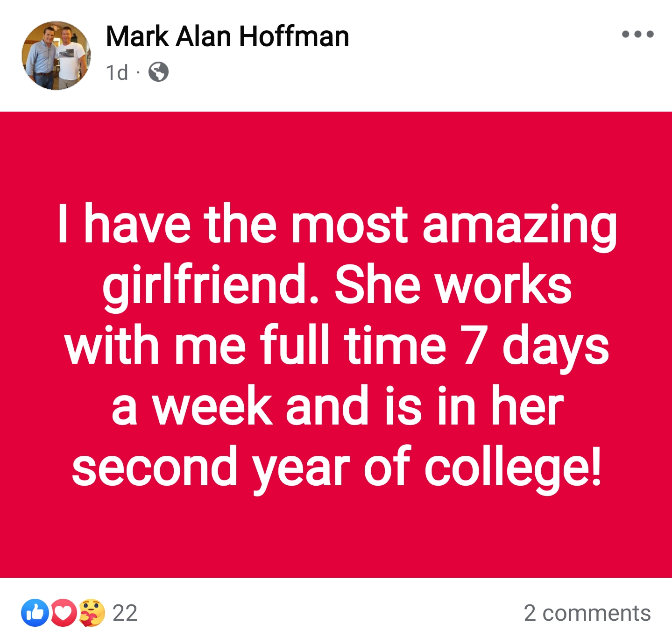Open the 2 comments link
The height and width of the screenshot is (638, 672).
tap(587, 613)
